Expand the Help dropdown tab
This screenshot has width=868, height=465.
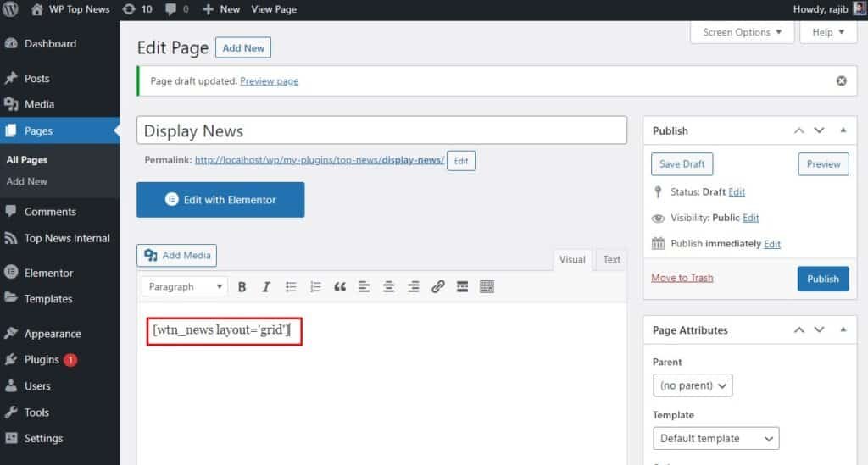tap(827, 33)
